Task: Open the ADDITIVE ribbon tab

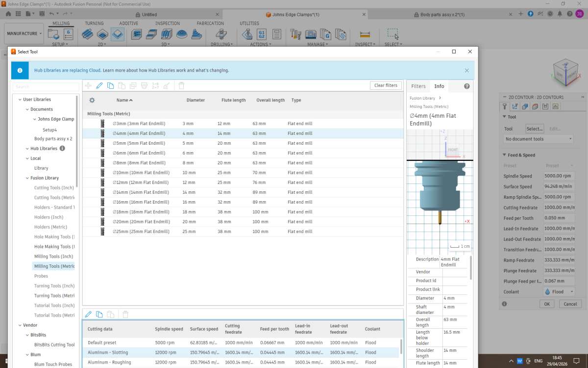Action: click(129, 23)
